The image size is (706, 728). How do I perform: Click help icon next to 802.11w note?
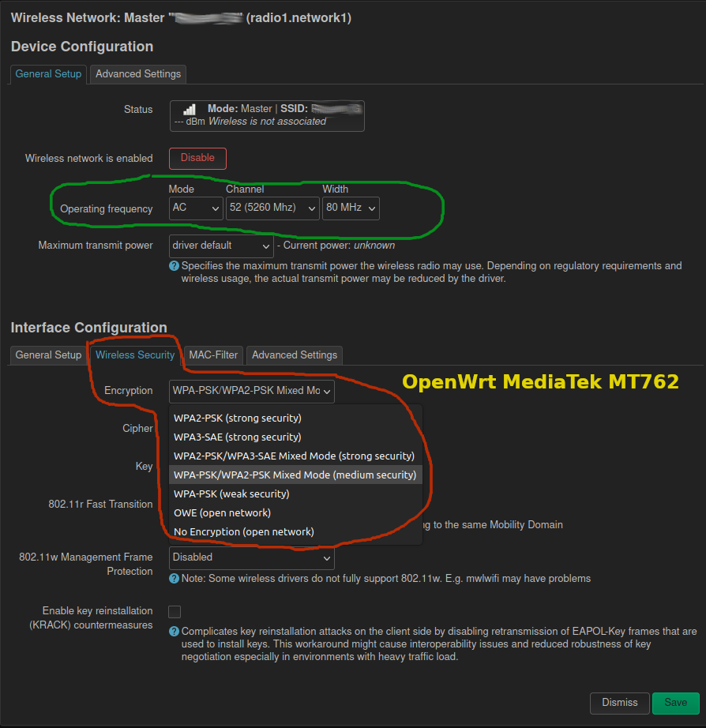tap(175, 579)
